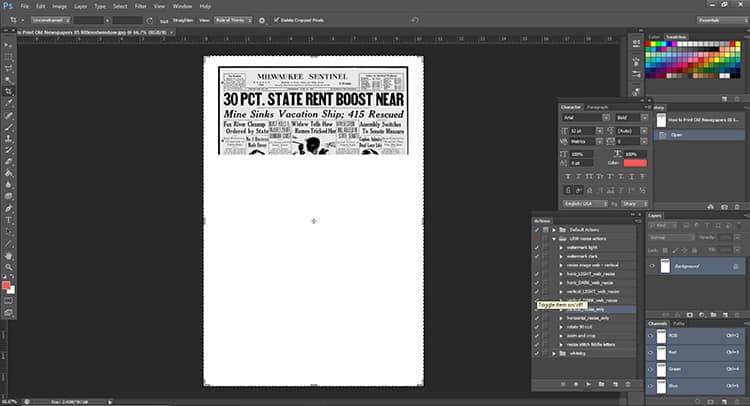Select the Healing Brush tool
The width and height of the screenshot is (750, 406).
9,115
